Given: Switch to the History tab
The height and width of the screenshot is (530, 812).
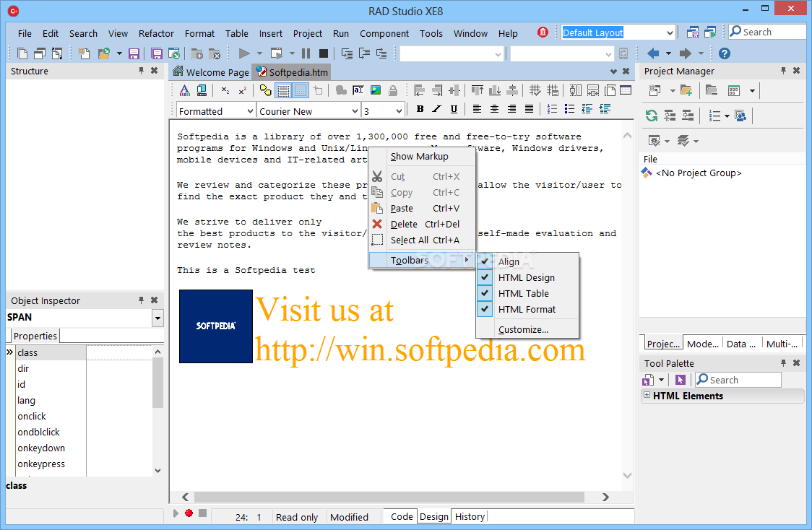Looking at the screenshot, I should click(x=470, y=516).
